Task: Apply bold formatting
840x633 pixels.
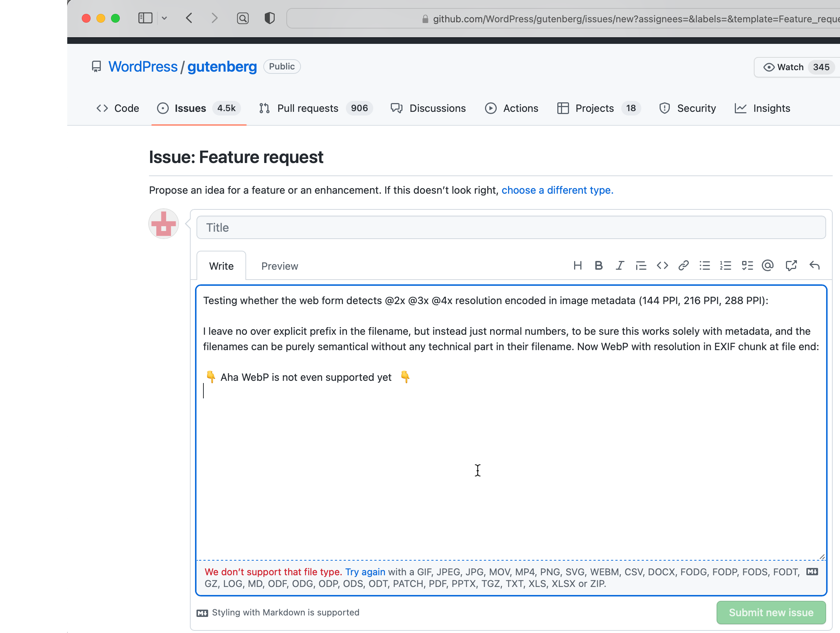Action: tap(599, 266)
